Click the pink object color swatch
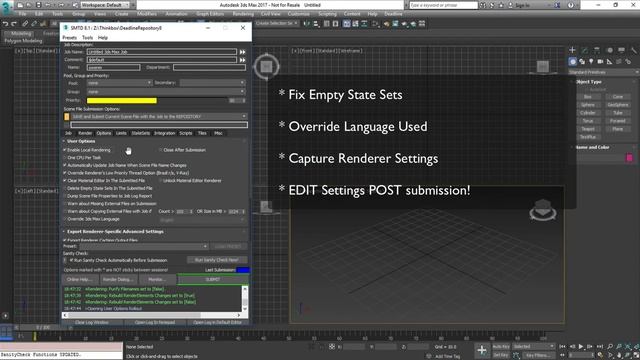Screen dimensions: 640x360 (x=629, y=158)
